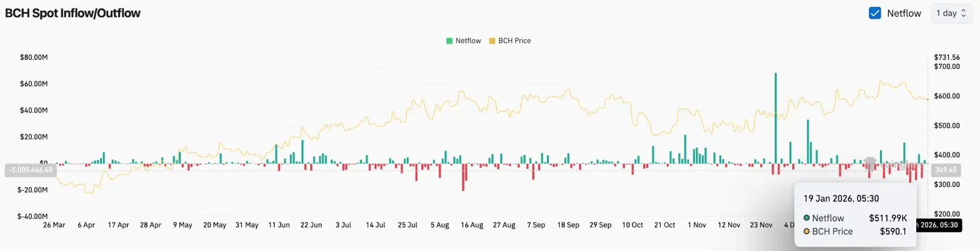Viewport: 980px width, 251px height.
Task: Click the -5,005,466.48 crosshair value label
Action: [31, 170]
